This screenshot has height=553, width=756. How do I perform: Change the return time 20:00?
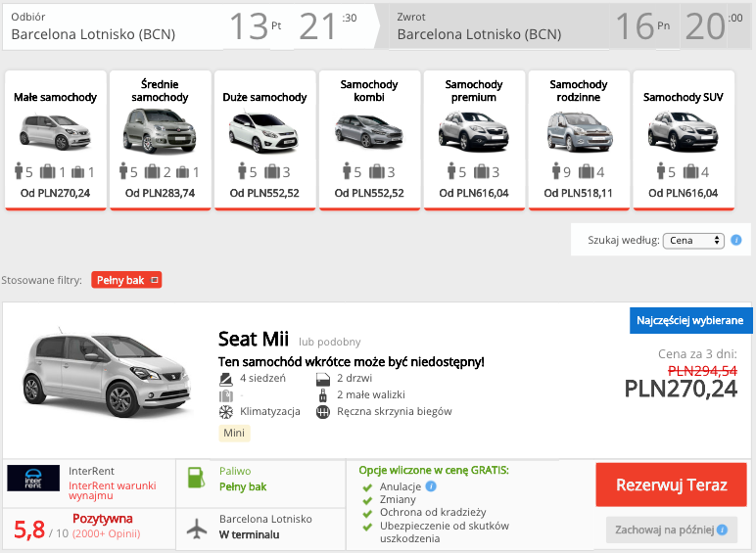point(715,26)
